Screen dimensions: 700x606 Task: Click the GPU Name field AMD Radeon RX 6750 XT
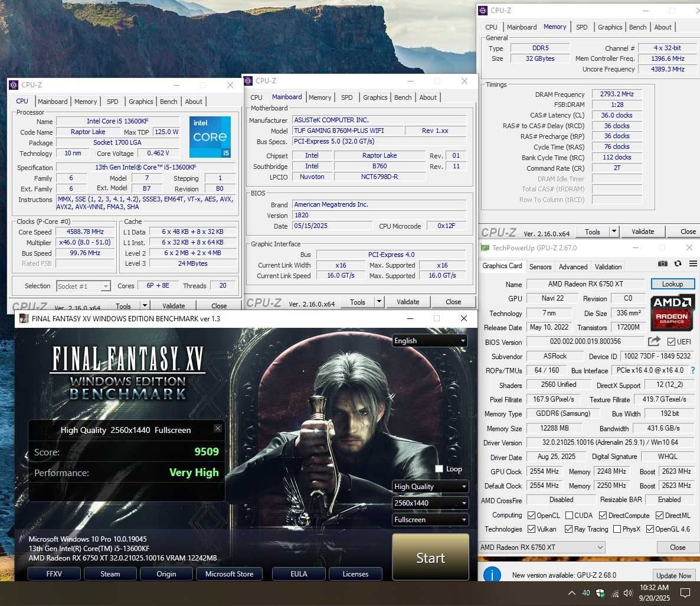pos(585,284)
